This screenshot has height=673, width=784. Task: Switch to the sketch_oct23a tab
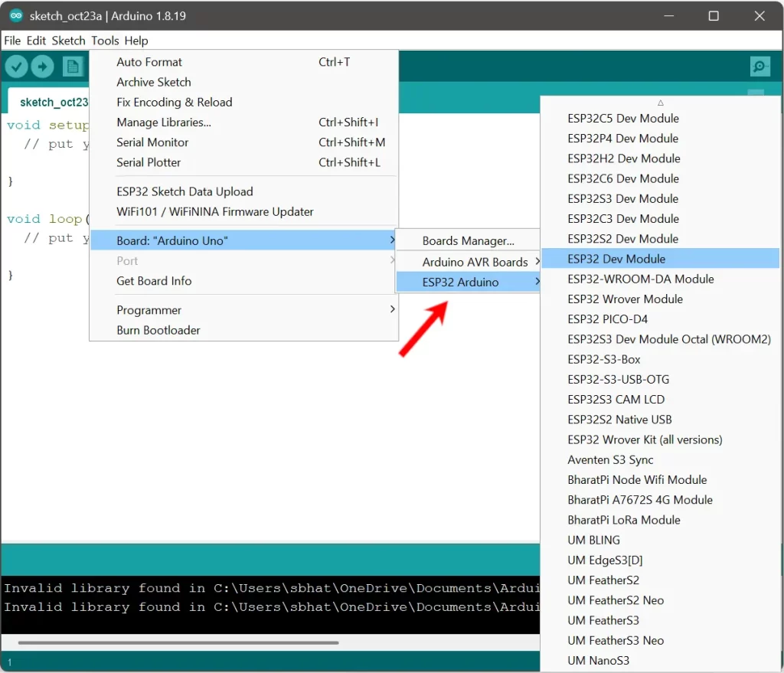(52, 103)
